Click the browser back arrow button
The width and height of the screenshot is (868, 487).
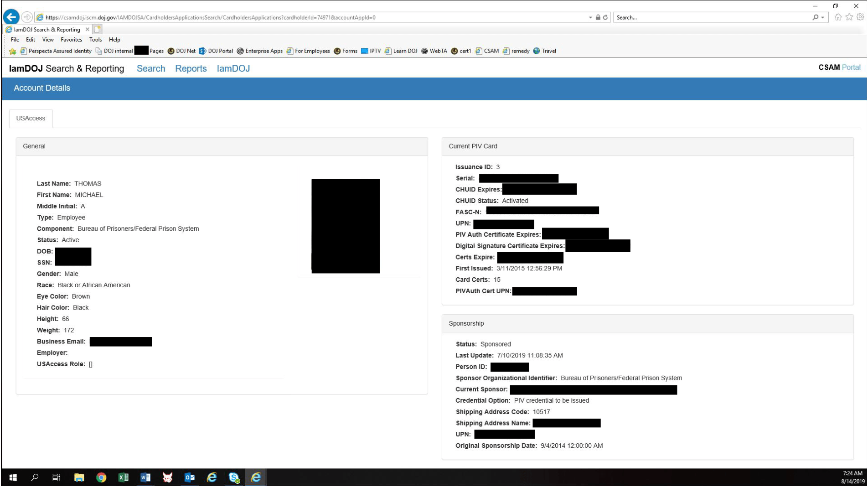(11, 17)
